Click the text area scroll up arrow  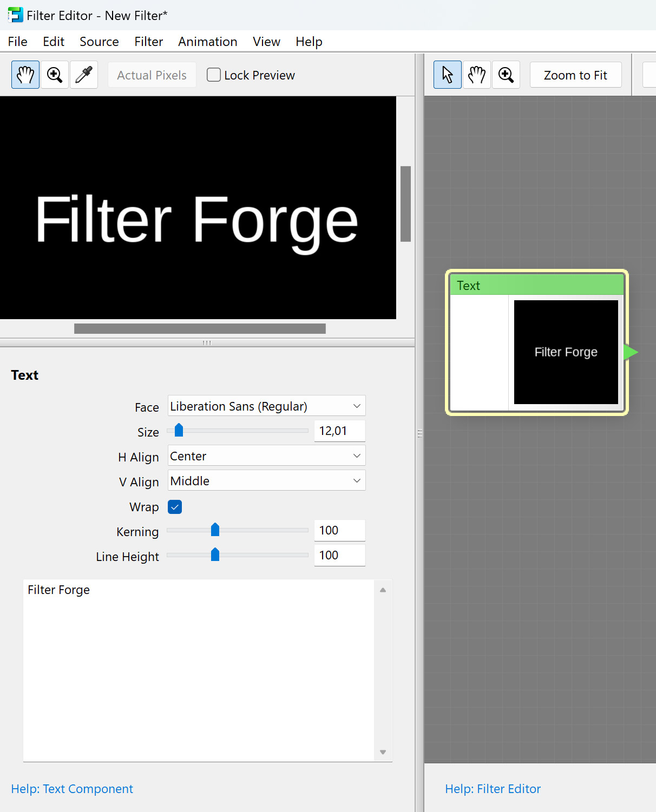[x=383, y=590]
